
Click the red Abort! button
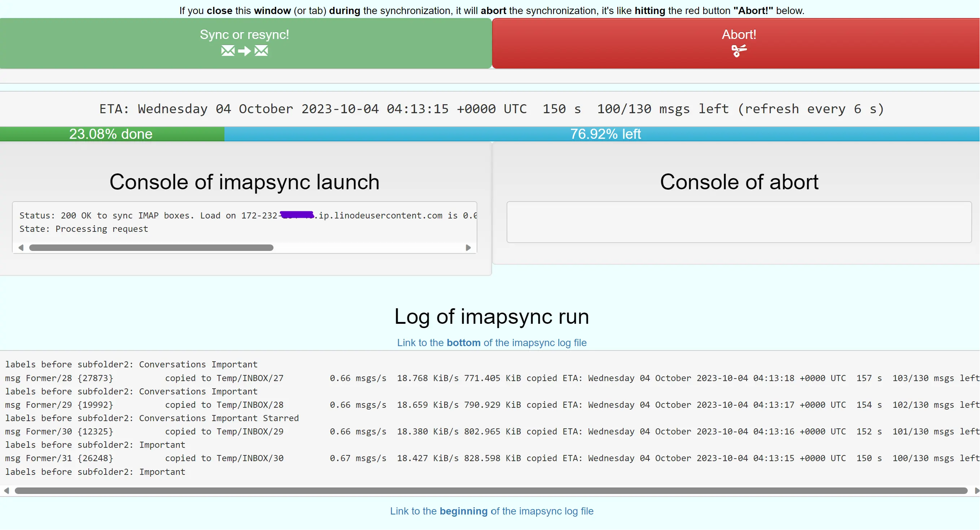click(736, 43)
